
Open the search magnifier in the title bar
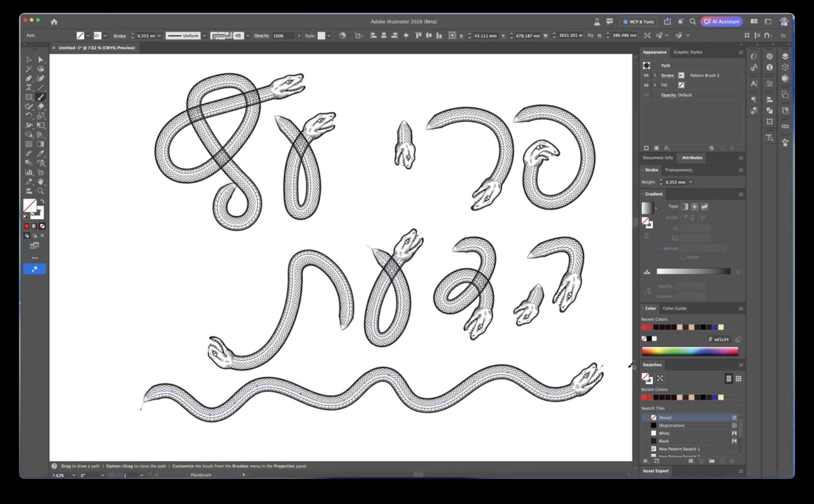tap(693, 21)
